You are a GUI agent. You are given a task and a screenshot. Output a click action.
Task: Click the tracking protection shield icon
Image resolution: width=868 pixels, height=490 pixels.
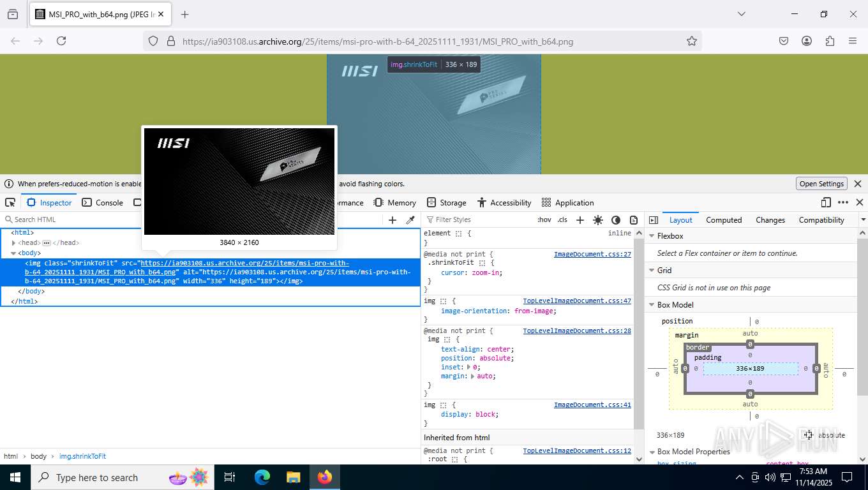[x=153, y=41]
